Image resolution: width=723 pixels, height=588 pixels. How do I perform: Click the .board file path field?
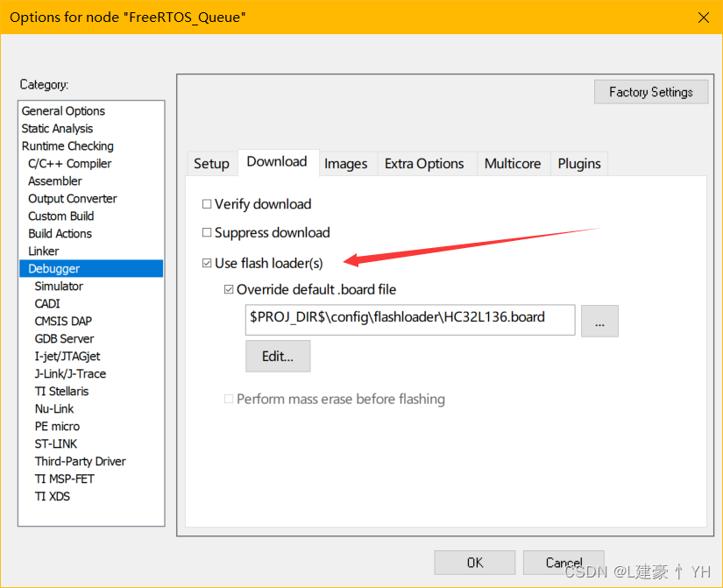click(410, 320)
